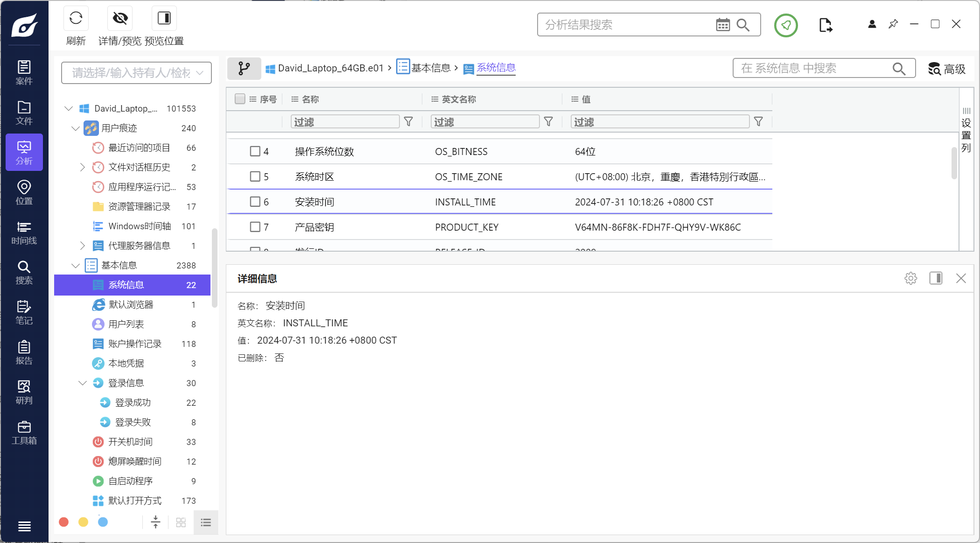The height and width of the screenshot is (543, 980).
Task: Click the user account icon
Action: (872, 24)
